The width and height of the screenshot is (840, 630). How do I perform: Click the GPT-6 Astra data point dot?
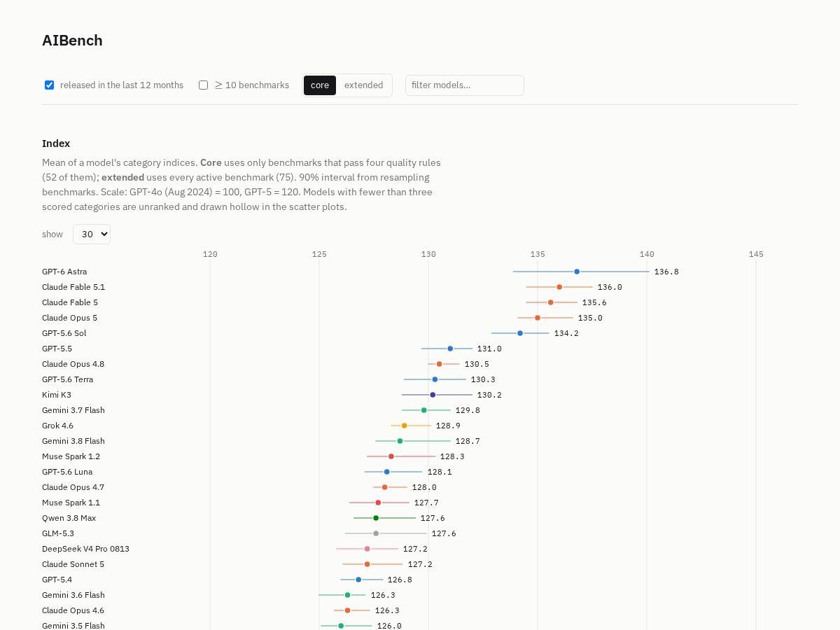point(577,272)
